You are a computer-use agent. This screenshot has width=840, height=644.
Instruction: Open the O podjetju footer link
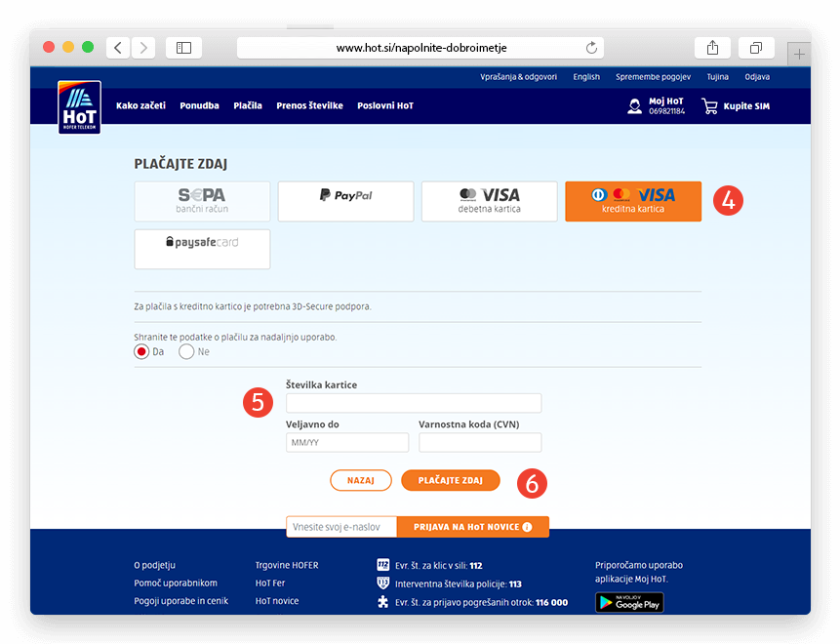point(155,565)
